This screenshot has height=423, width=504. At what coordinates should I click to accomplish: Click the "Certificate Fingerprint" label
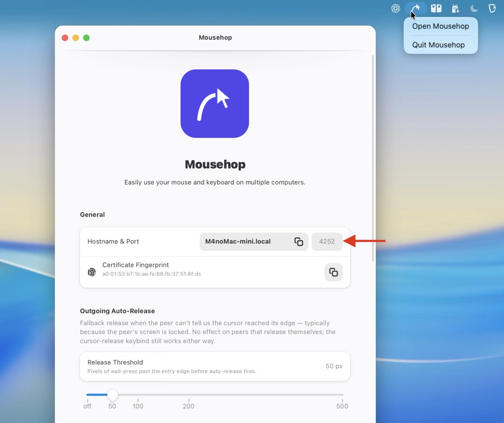tap(135, 265)
